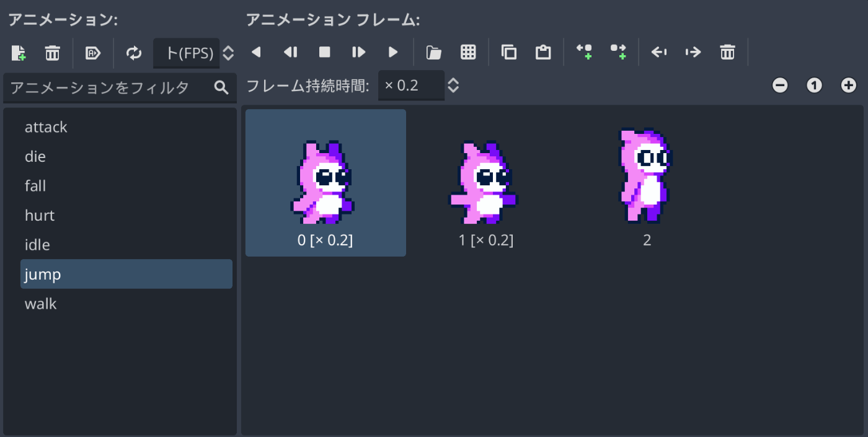Toggle autoplay on load icon
The width and height of the screenshot is (868, 437).
93,53
